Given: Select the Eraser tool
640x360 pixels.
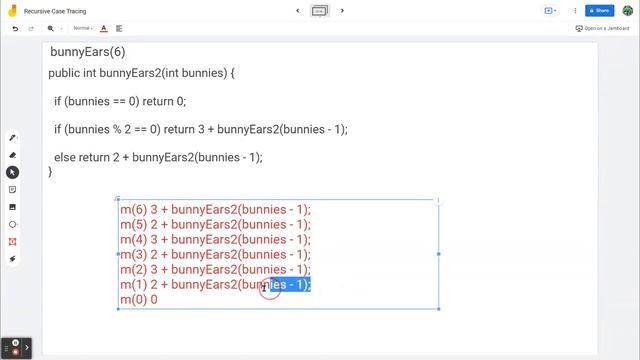Looking at the screenshot, I should pyautogui.click(x=13, y=155).
